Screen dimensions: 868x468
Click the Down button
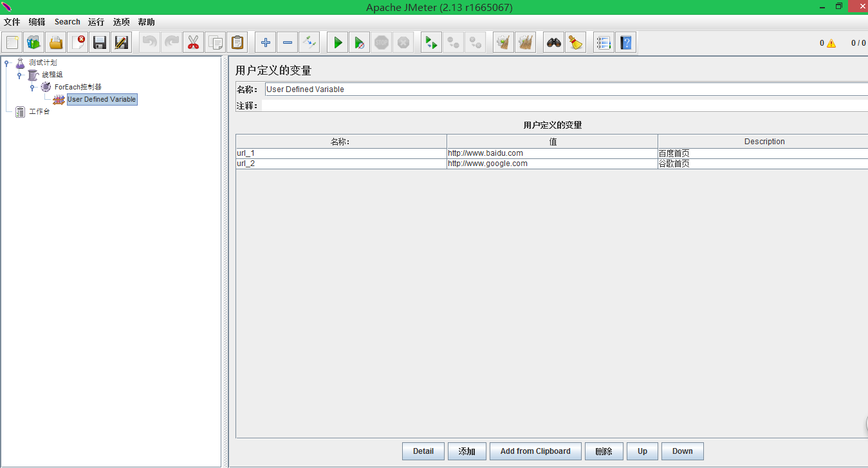[683, 451]
